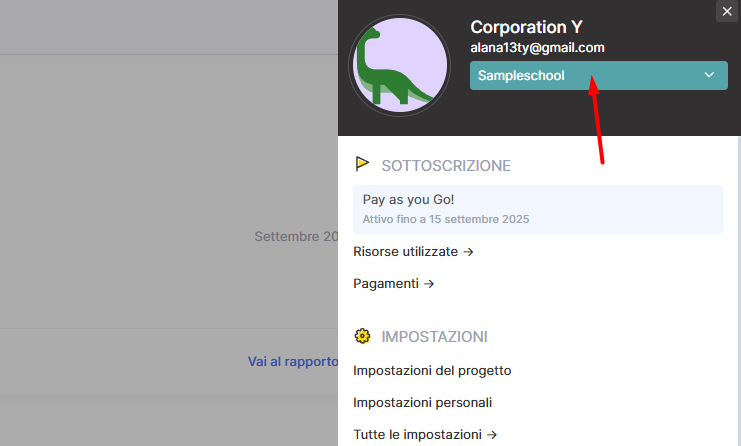Viewport: 741px width, 446px height.
Task: Click the arrow beside Pagamenti
Action: tap(429, 284)
